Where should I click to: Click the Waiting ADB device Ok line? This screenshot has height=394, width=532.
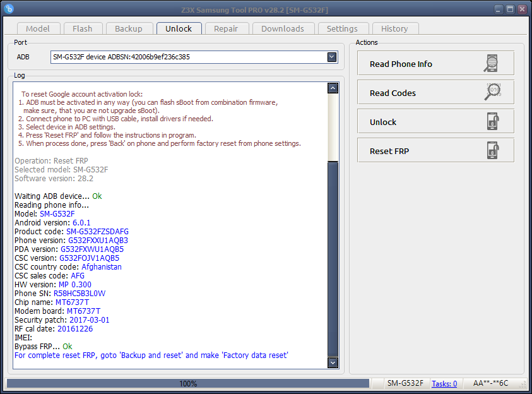pos(58,196)
